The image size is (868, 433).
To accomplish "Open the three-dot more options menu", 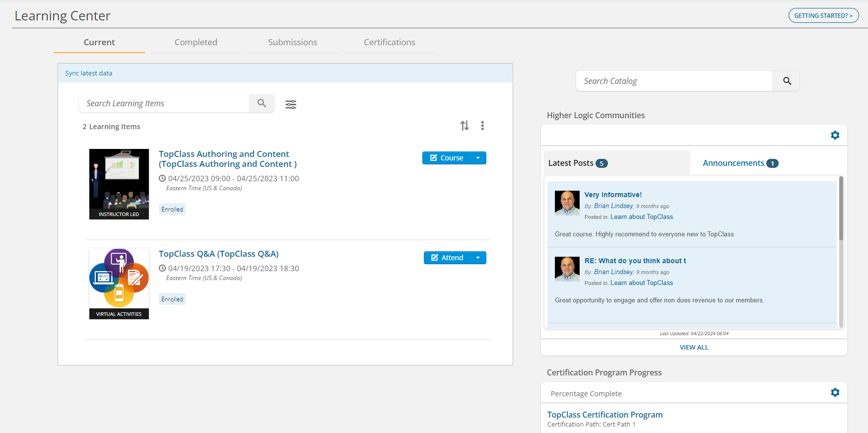I will point(482,126).
